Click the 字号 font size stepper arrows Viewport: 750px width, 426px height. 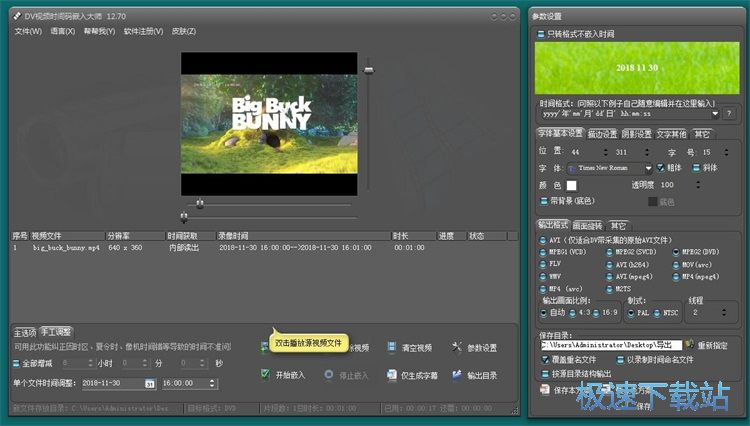(x=726, y=152)
